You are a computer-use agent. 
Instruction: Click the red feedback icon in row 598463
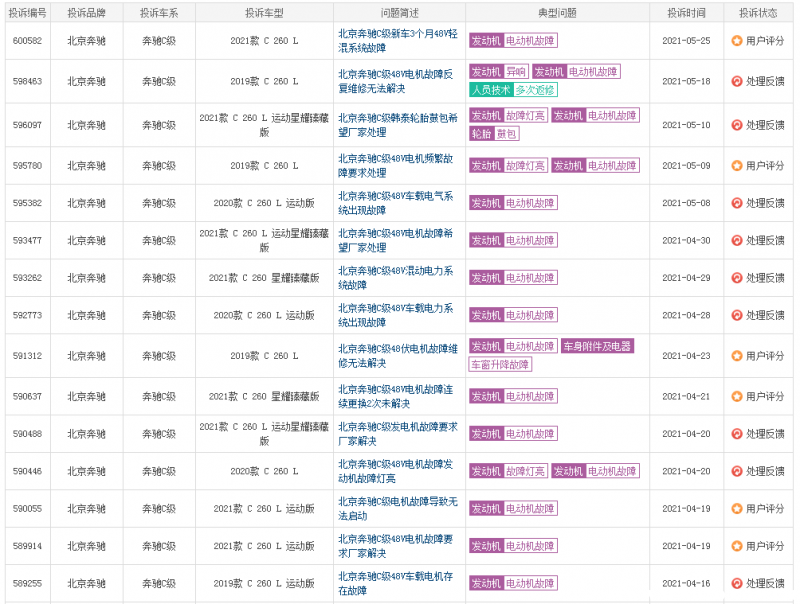click(737, 81)
